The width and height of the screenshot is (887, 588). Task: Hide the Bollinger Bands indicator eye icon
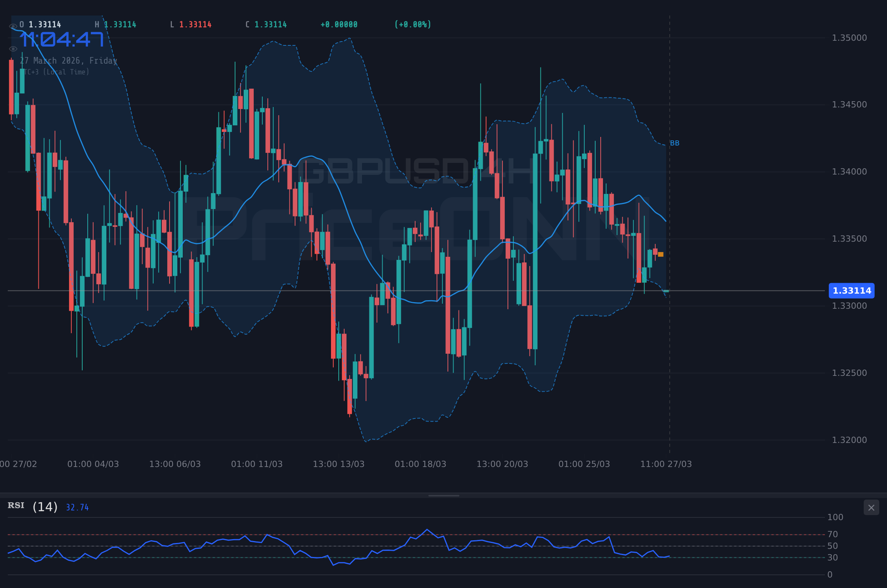[13, 48]
